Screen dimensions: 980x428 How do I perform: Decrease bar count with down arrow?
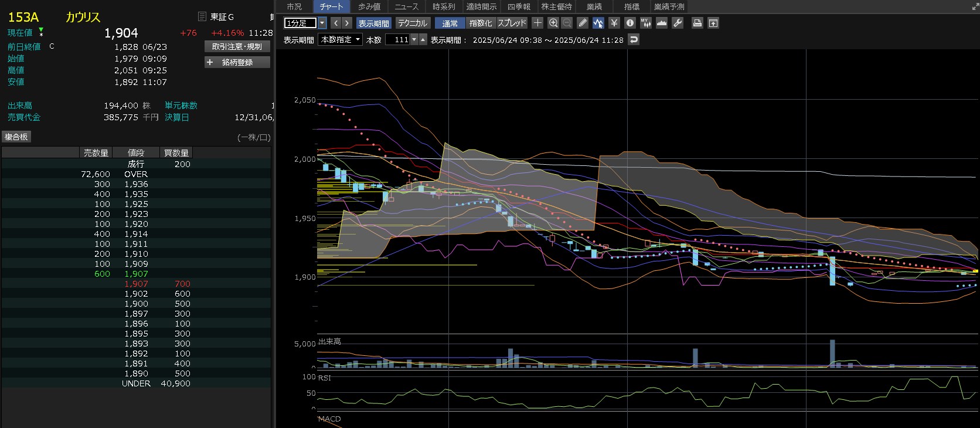coord(414,39)
